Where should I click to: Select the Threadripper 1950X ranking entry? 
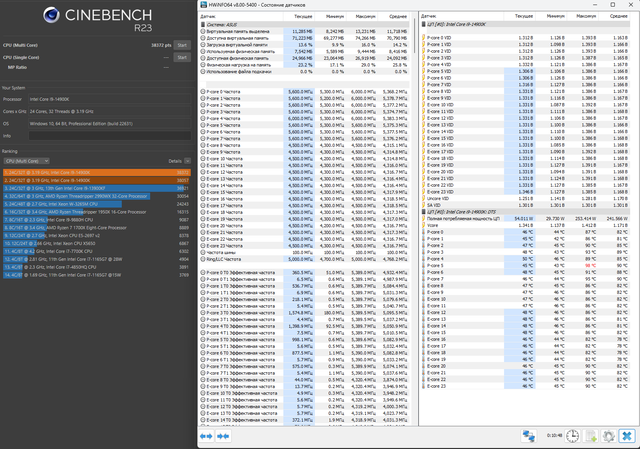pyautogui.click(x=97, y=212)
